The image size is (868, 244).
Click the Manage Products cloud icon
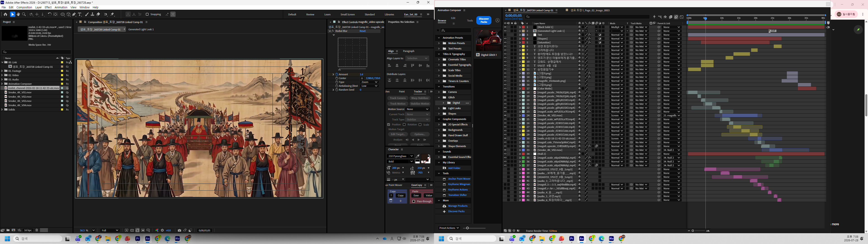[x=444, y=206]
